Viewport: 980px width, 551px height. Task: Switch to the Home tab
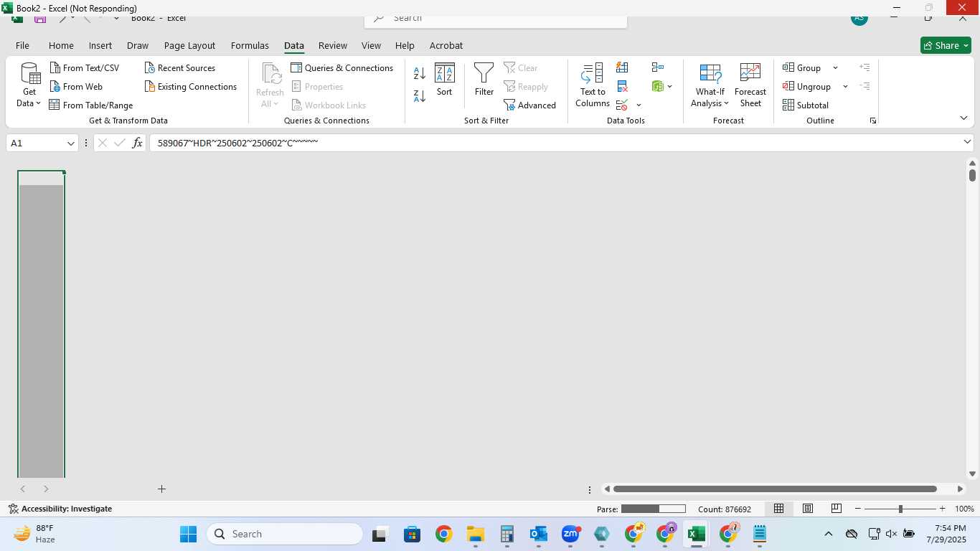click(61, 45)
